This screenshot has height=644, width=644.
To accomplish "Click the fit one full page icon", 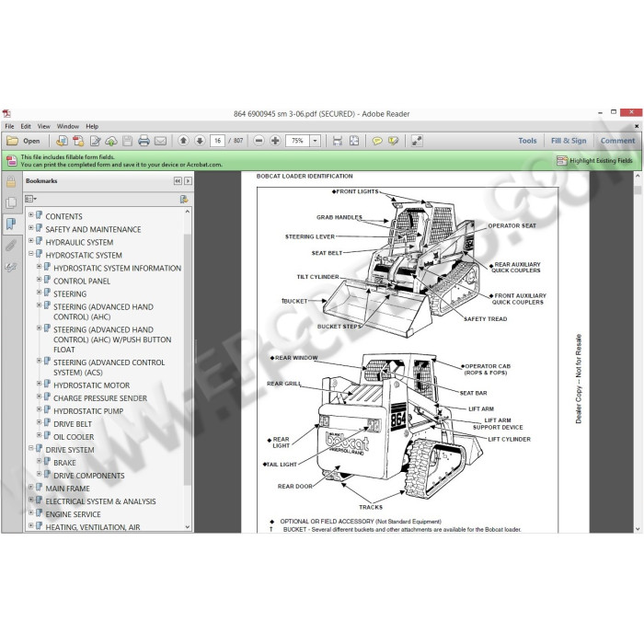I will (x=354, y=141).
